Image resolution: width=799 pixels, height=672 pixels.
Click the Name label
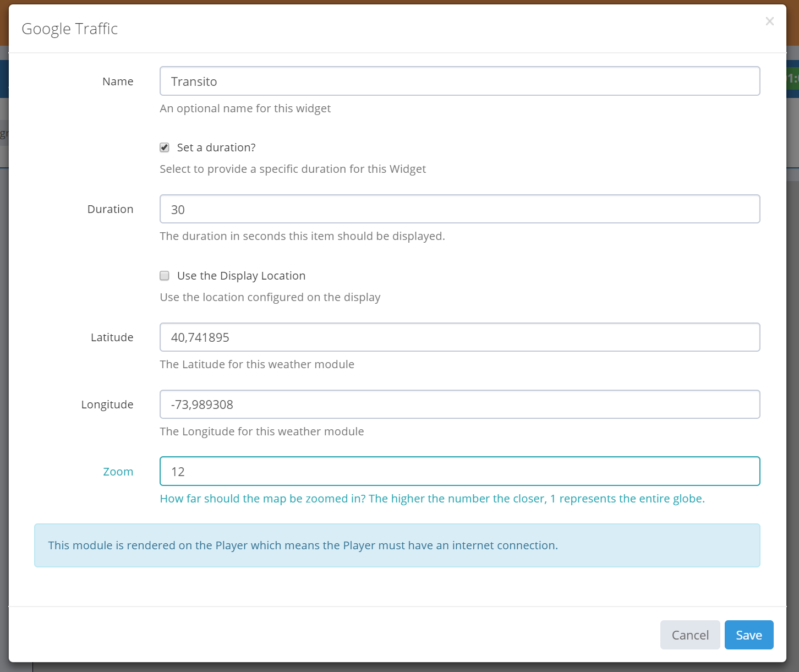pos(118,81)
